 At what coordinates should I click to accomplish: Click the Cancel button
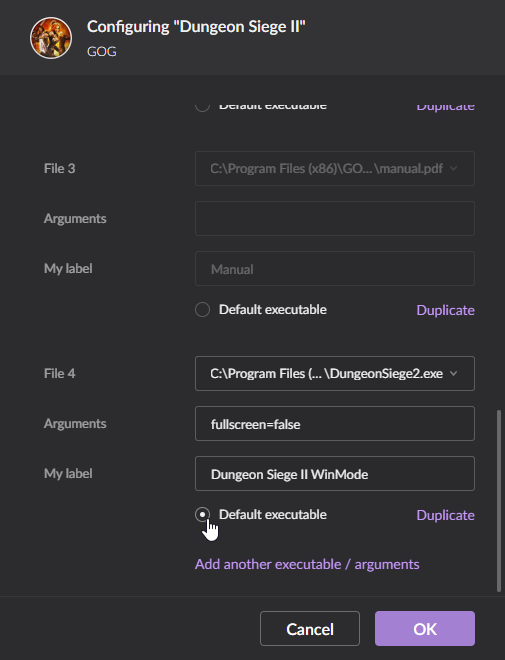click(x=310, y=628)
